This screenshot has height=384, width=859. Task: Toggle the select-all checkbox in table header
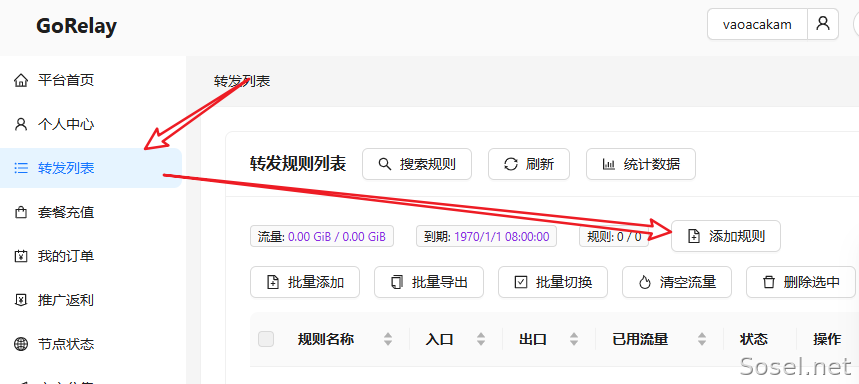pos(266,339)
